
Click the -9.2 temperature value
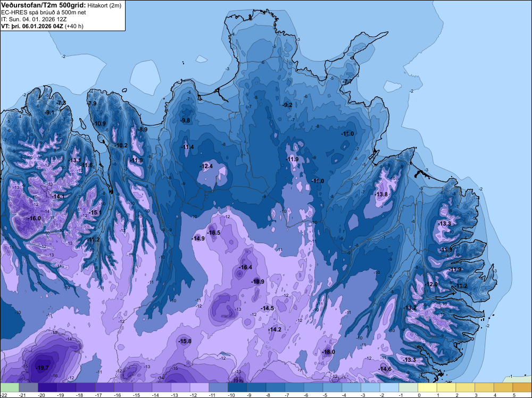point(287,105)
